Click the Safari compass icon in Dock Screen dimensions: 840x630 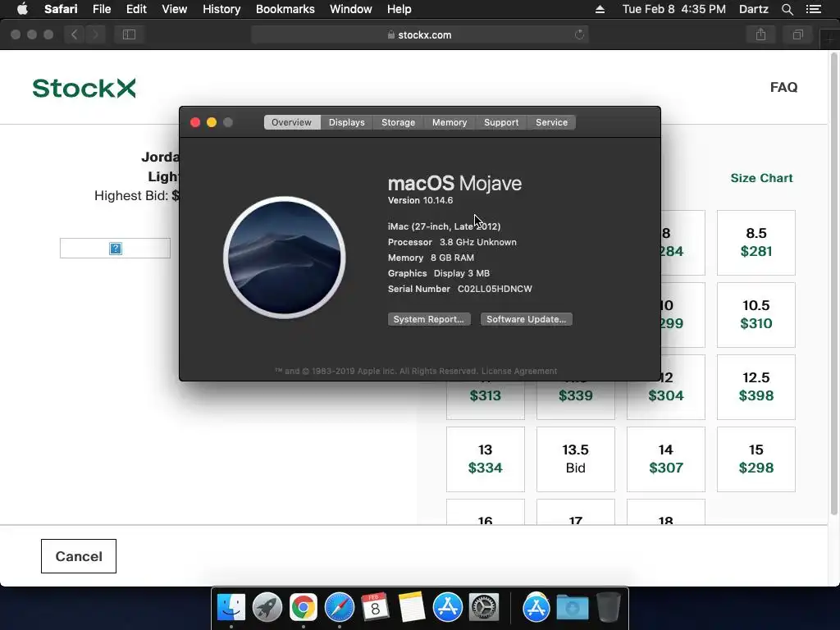(339, 607)
